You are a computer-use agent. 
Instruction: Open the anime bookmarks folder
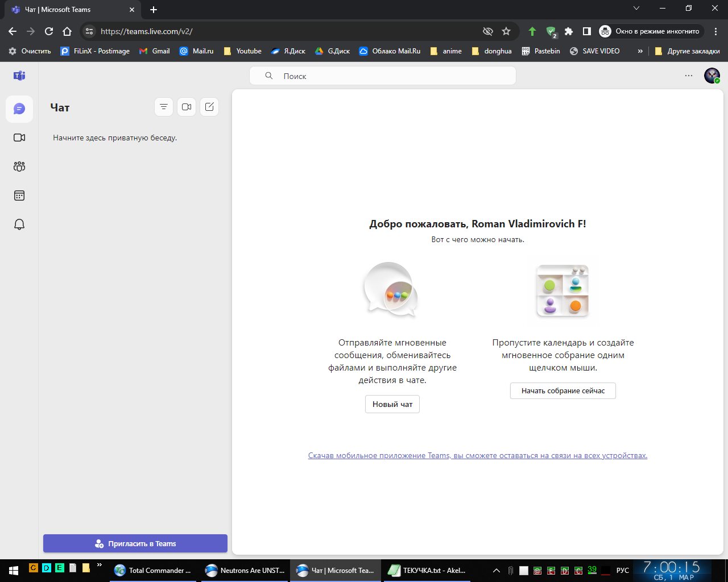(x=446, y=51)
